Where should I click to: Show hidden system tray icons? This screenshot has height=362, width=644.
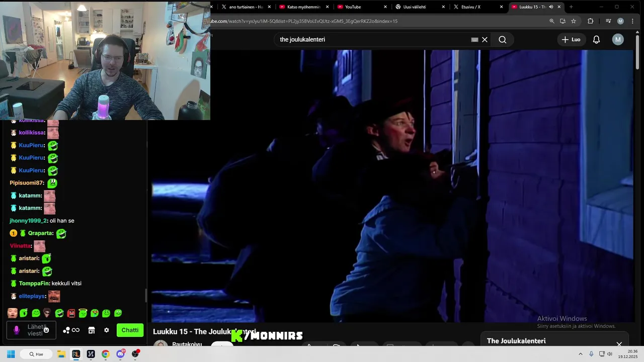tap(581, 354)
